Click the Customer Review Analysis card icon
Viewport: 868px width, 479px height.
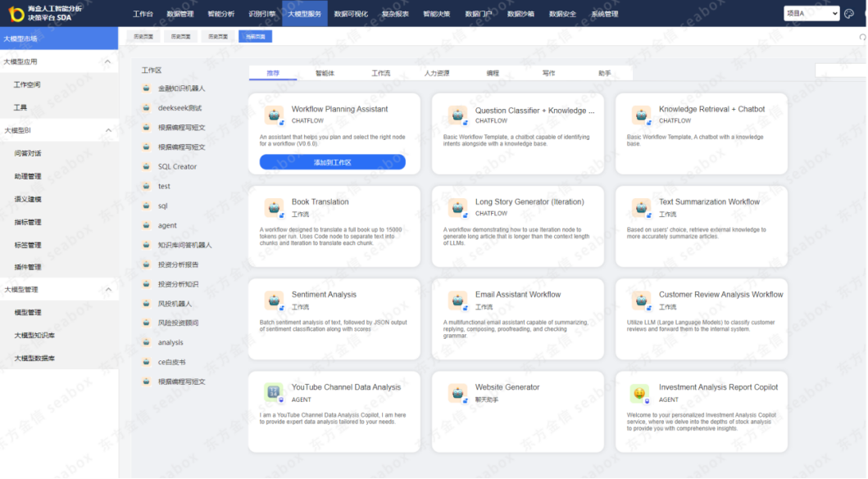point(641,301)
